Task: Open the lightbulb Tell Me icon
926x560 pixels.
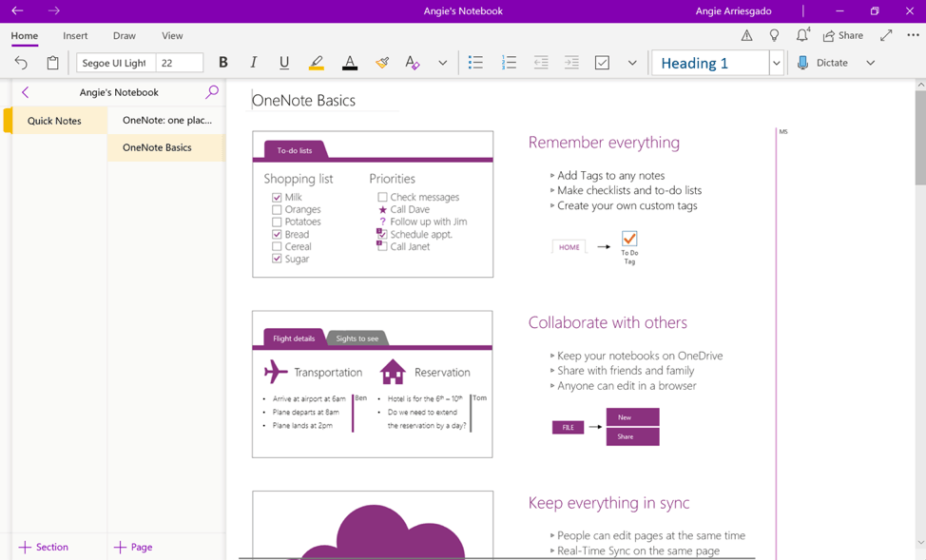Action: [774, 35]
